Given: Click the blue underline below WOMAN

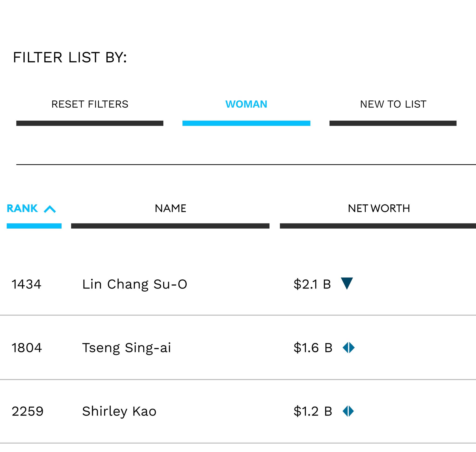Looking at the screenshot, I should (246, 123).
